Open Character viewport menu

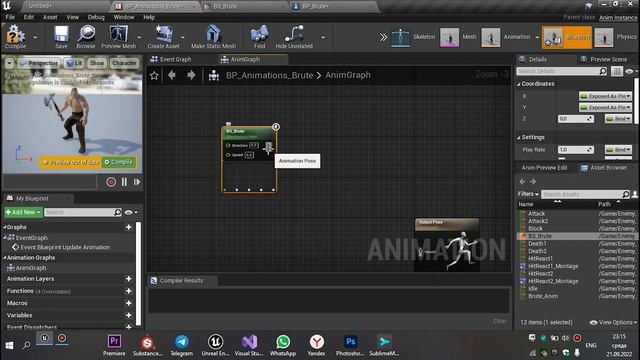pyautogui.click(x=124, y=63)
